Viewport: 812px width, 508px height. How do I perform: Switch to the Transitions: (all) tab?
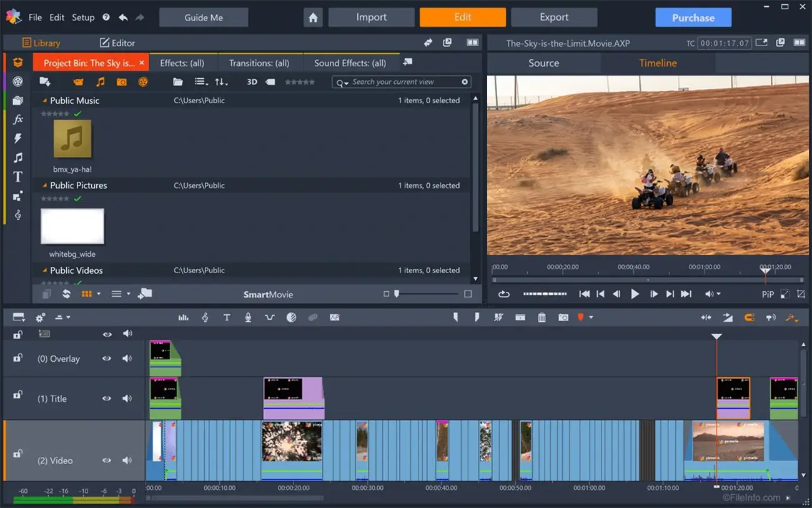[259, 63]
